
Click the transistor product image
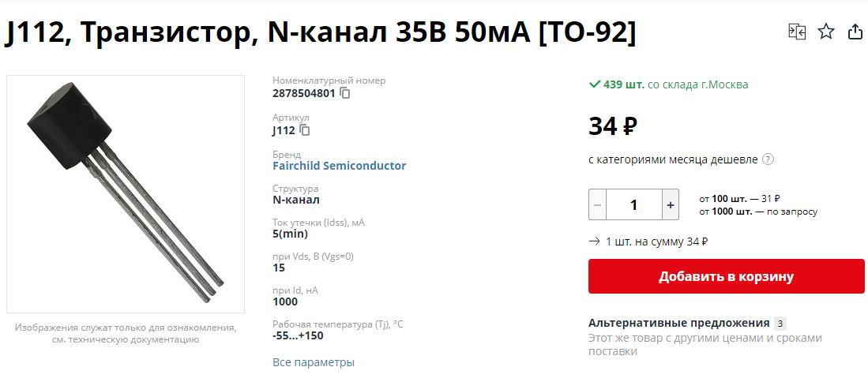126,194
